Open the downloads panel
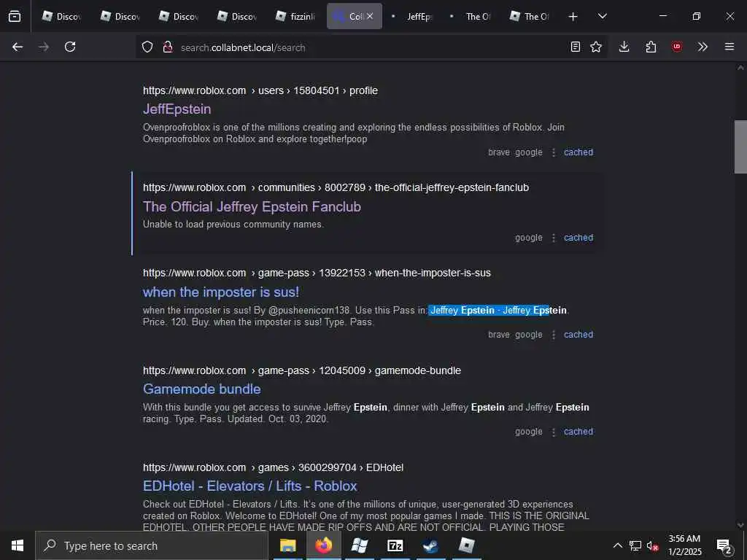 tap(624, 47)
